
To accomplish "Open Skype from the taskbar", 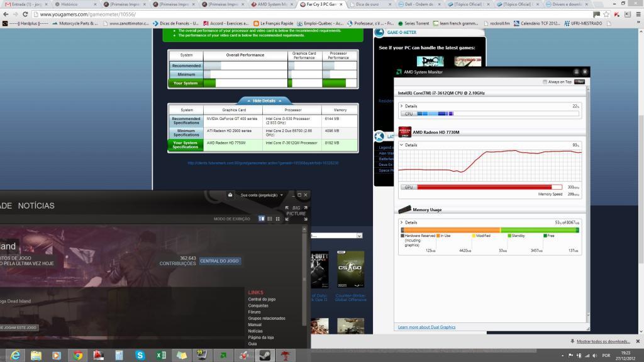I will click(x=140, y=355).
